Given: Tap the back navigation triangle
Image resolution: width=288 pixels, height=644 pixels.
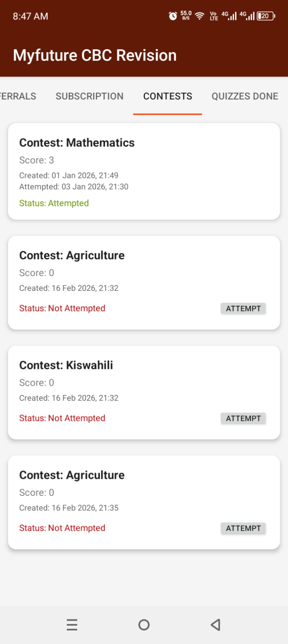Looking at the screenshot, I should (x=215, y=625).
